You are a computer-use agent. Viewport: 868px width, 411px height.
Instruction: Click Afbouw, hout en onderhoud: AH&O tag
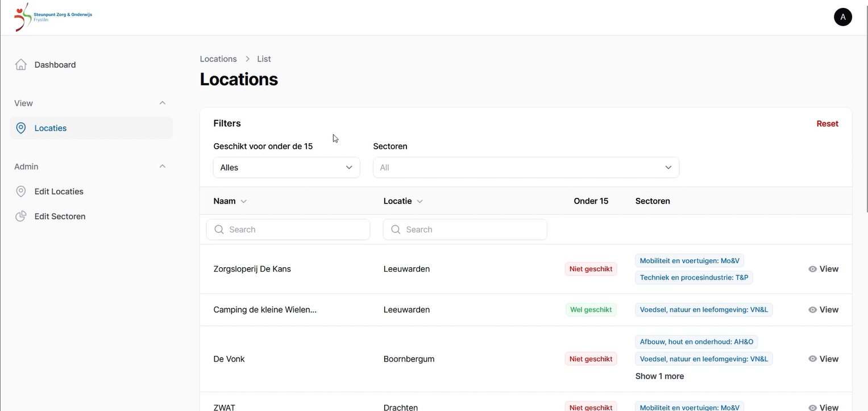pos(696,342)
